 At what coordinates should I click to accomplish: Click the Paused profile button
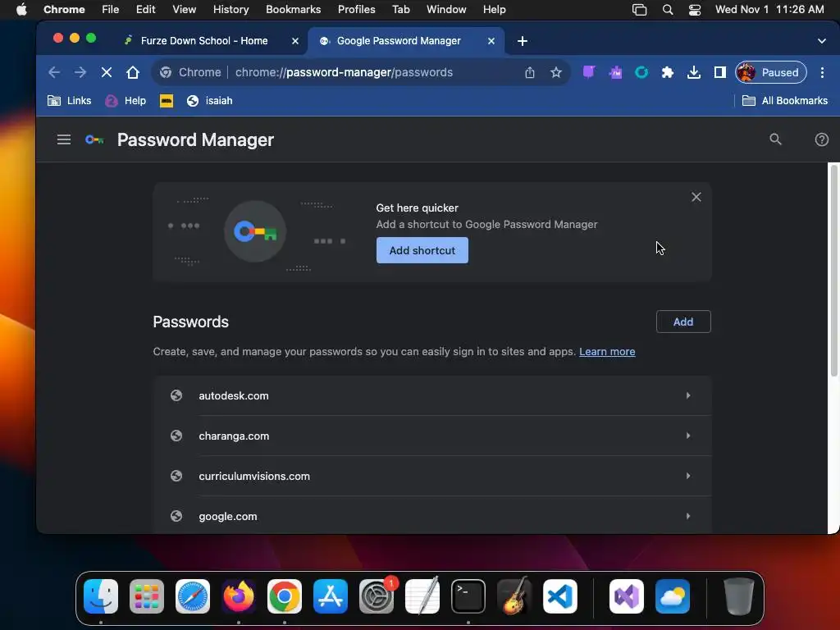point(770,72)
